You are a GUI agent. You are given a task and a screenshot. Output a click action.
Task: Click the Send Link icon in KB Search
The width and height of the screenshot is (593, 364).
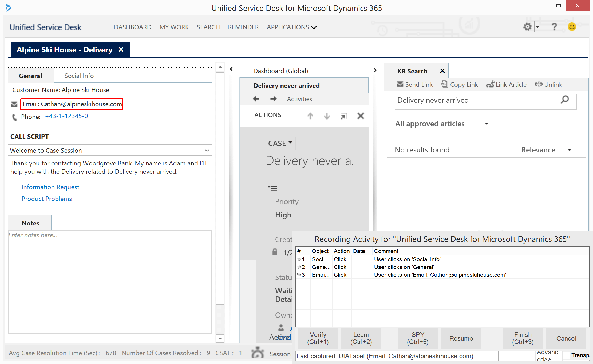(400, 84)
